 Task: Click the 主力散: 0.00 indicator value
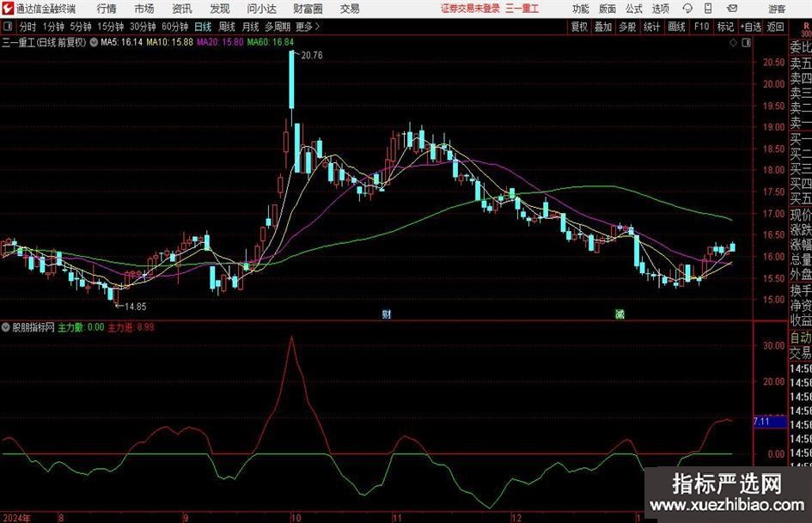[x=81, y=327]
